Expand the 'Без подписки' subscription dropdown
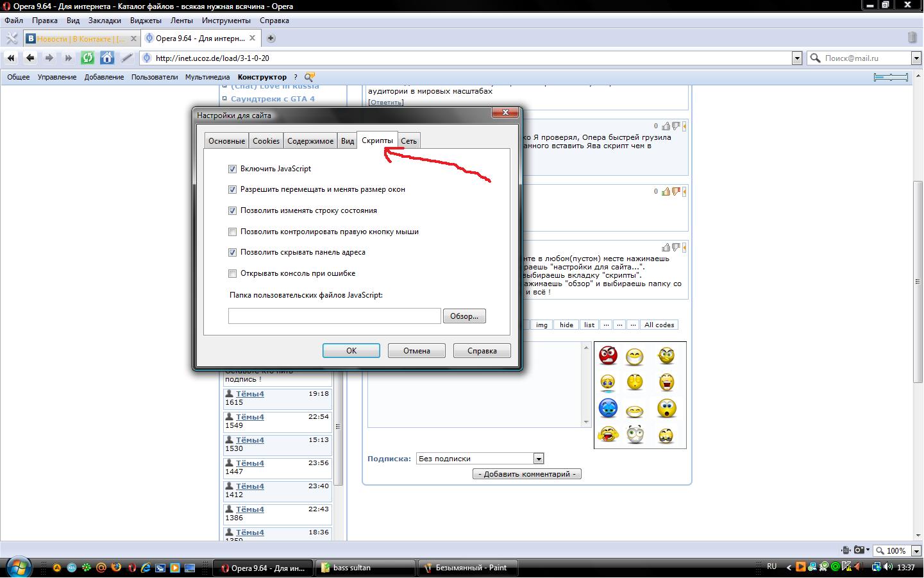924x578 pixels. coord(539,459)
